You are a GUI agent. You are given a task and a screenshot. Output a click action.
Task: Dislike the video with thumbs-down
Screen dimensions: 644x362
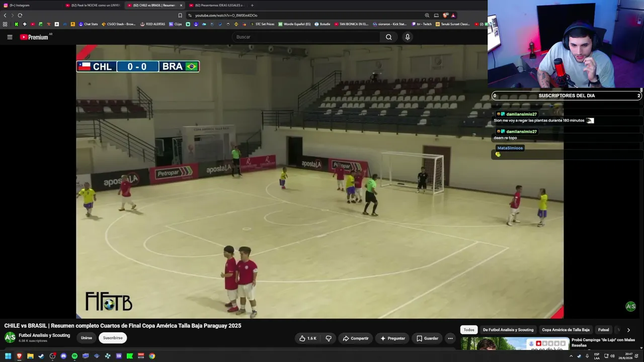click(x=329, y=338)
